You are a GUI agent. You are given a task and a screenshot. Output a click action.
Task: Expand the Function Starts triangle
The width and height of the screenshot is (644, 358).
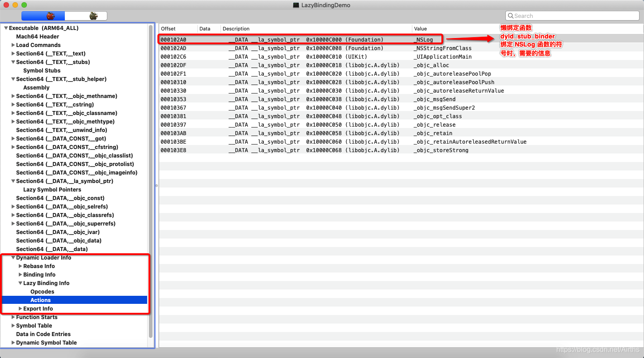(13, 317)
